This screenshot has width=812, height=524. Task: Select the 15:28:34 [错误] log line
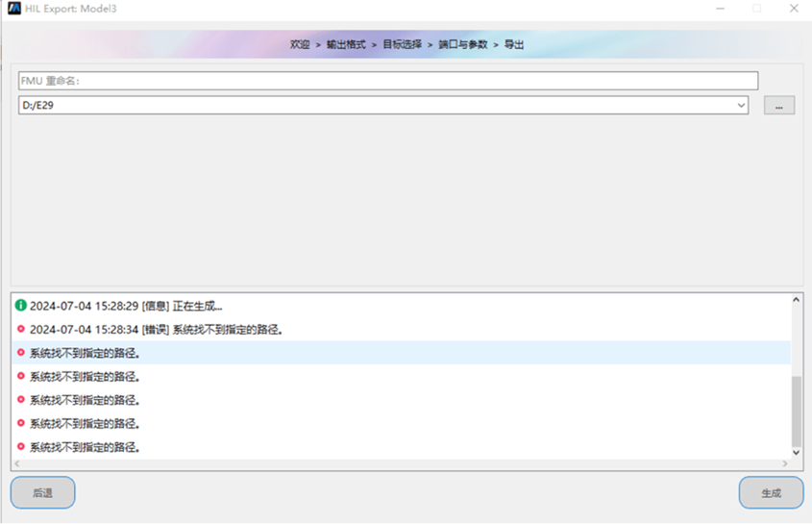pyautogui.click(x=402, y=329)
